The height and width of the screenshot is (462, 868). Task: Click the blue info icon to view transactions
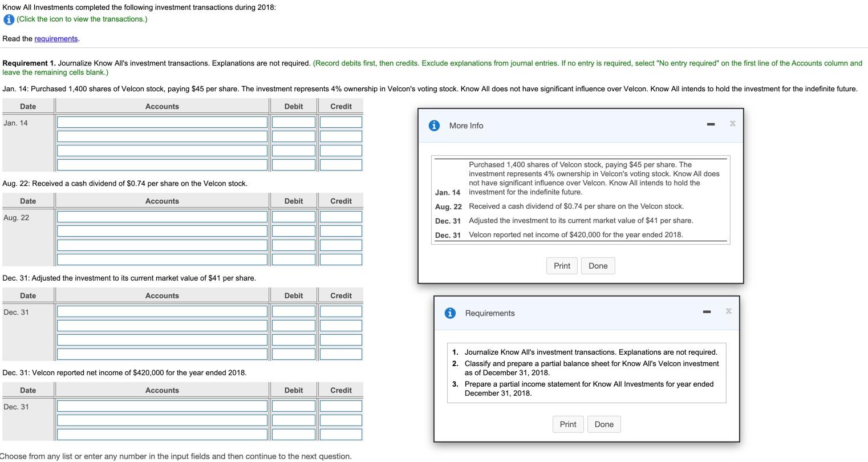pyautogui.click(x=9, y=19)
